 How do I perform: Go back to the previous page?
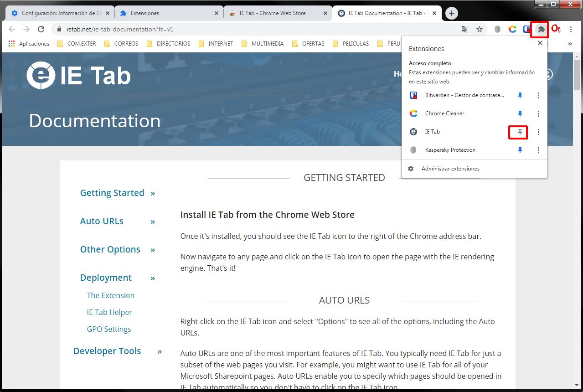12,29
